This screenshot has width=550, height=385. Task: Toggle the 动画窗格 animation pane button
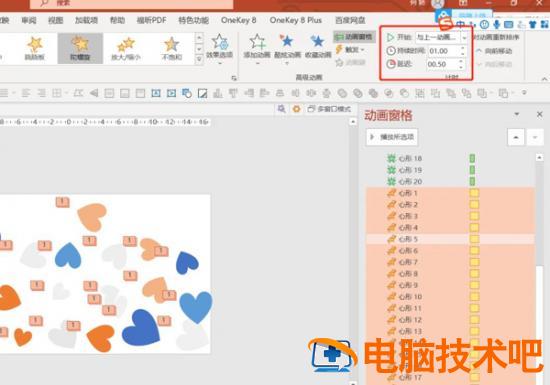pyautogui.click(x=354, y=37)
